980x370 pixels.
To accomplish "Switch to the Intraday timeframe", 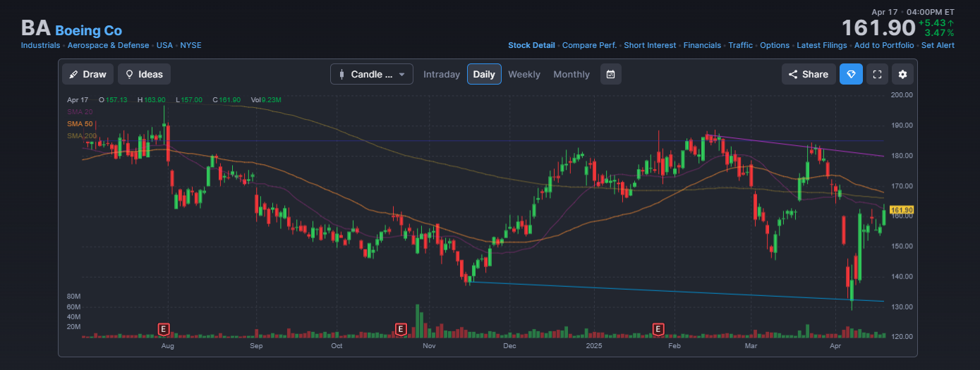I will click(442, 74).
